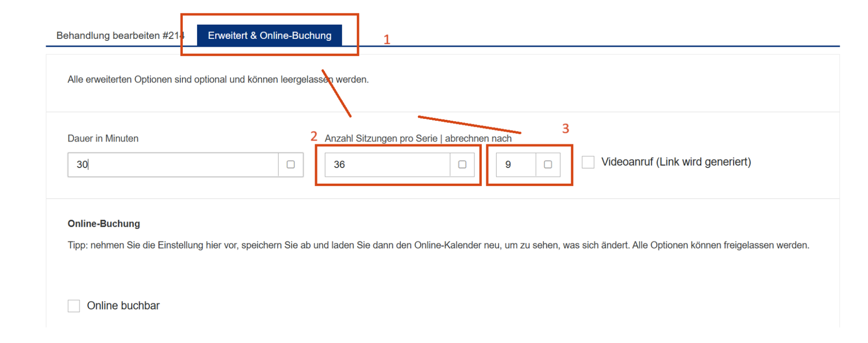Click square icon next to value 9

[548, 164]
